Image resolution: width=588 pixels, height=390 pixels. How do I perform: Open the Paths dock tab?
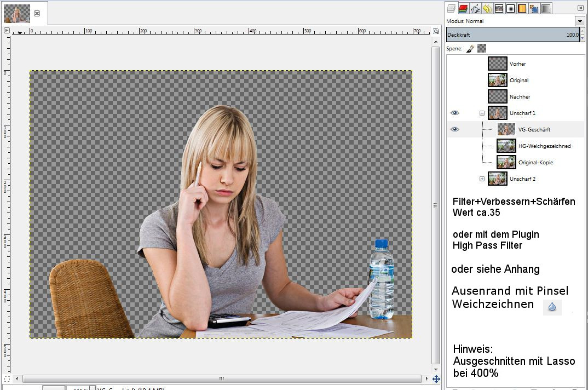(x=475, y=8)
